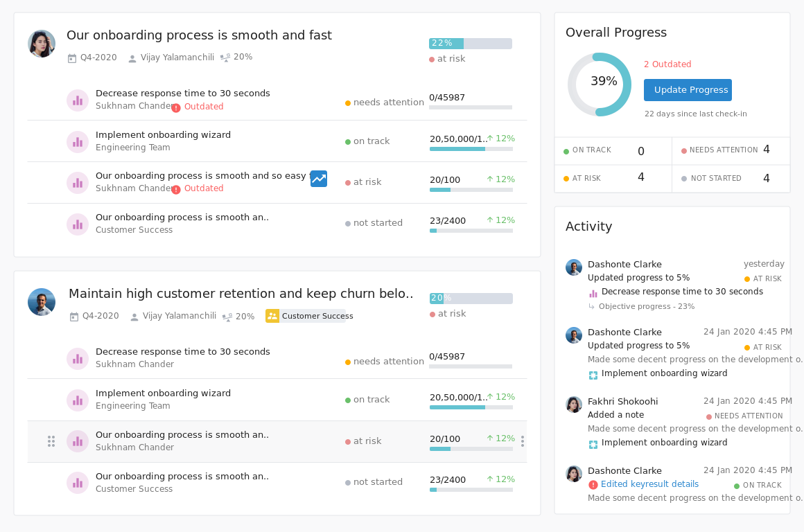
Task: Open the Maintain high customer retention objective title
Action: pos(241,294)
